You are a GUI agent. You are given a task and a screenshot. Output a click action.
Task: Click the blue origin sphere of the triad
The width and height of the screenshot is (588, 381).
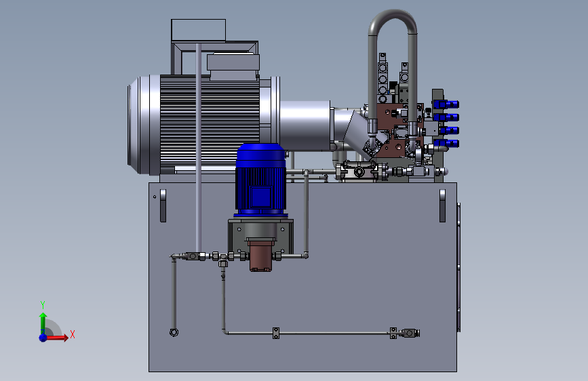pyautogui.click(x=43, y=338)
